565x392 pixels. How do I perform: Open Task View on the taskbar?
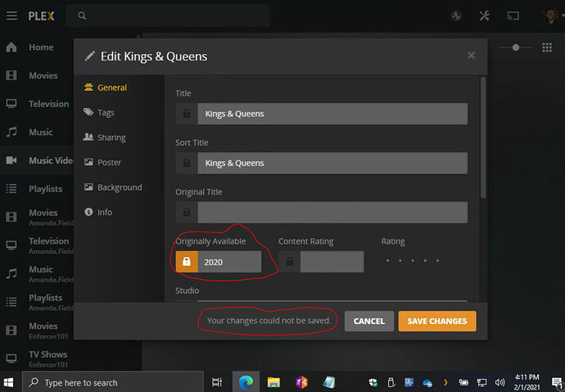[217, 383]
